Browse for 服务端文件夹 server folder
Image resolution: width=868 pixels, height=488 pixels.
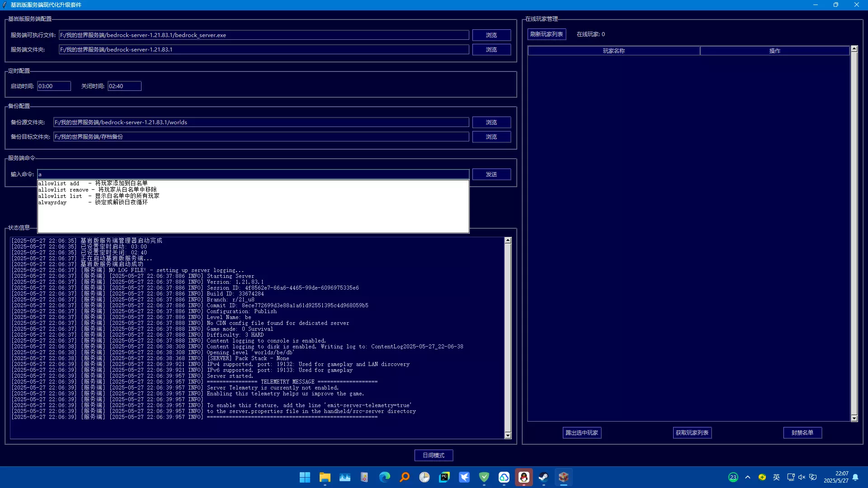coord(491,50)
